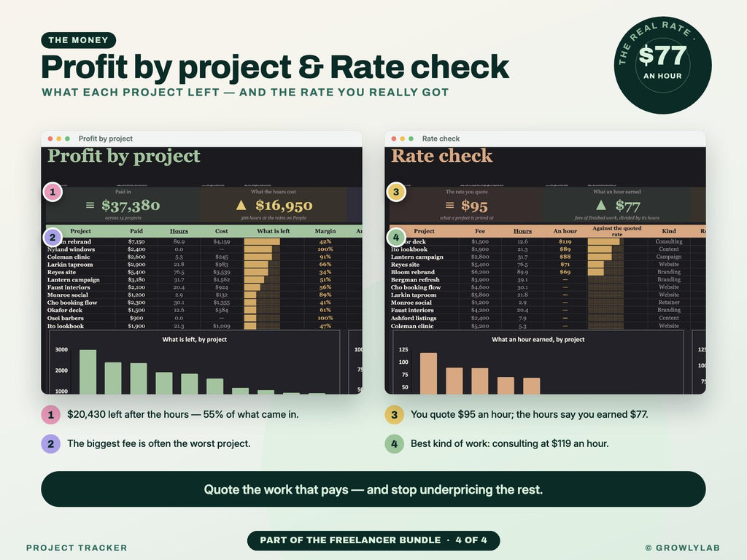Click the Campaign Kind cell
Viewport: 747px width, 560px height.
(x=669, y=257)
